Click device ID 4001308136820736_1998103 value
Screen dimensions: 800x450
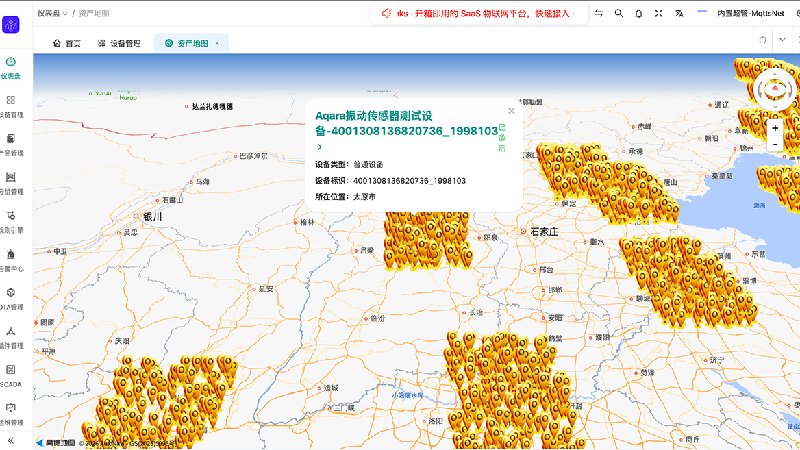409,181
